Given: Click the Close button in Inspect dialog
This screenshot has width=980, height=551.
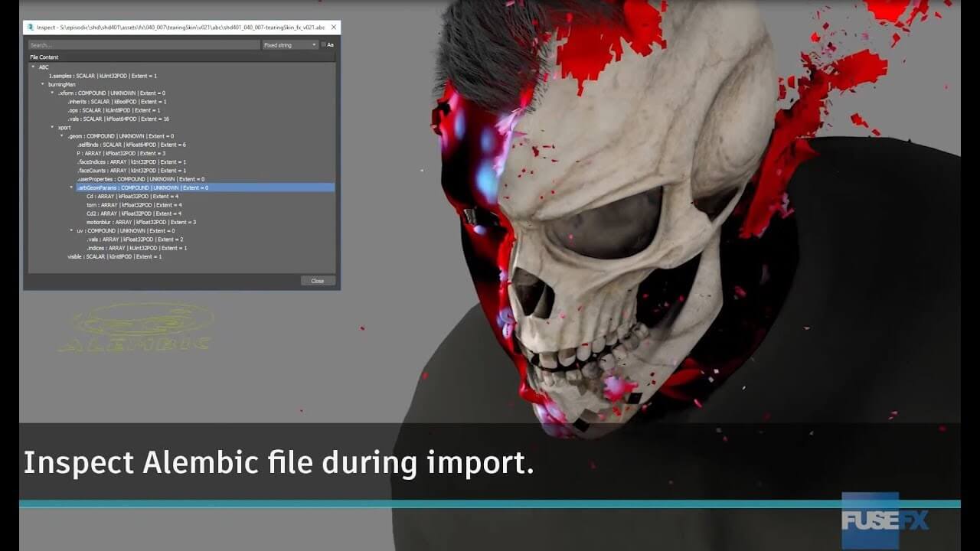Looking at the screenshot, I should click(x=317, y=281).
